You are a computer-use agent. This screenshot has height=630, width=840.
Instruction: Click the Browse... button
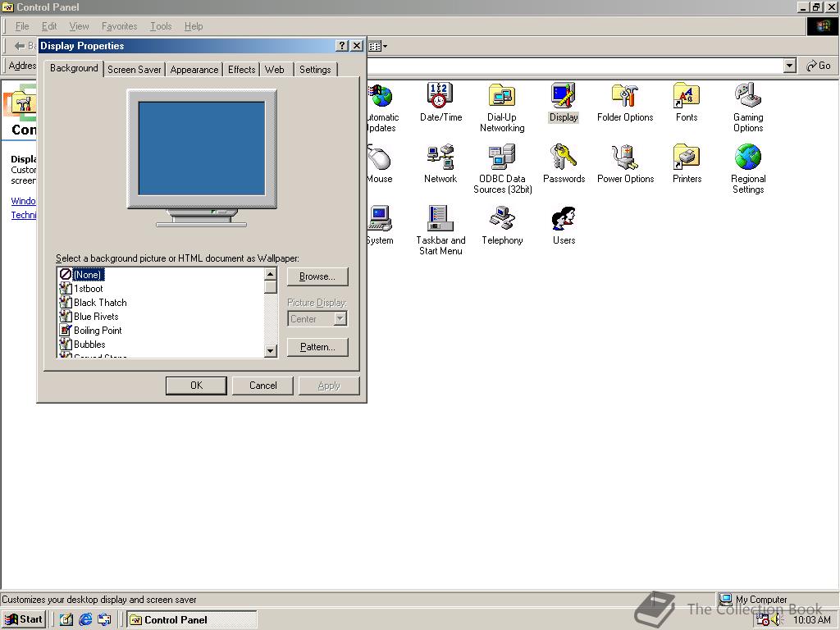pos(317,276)
